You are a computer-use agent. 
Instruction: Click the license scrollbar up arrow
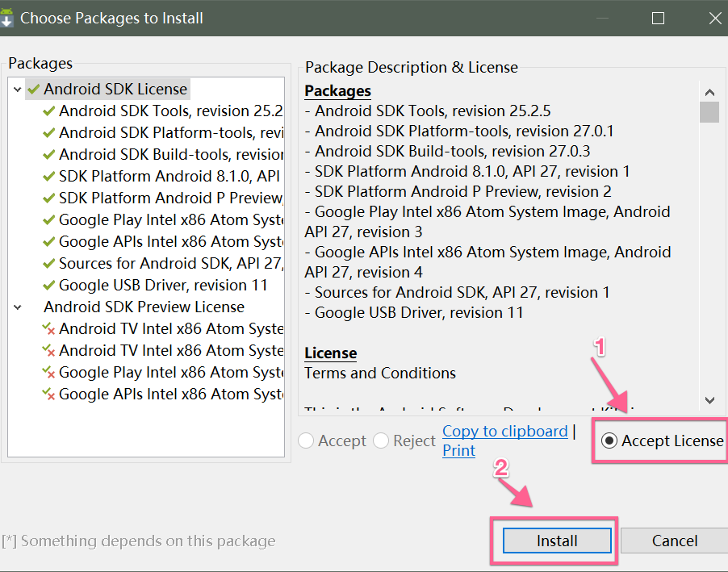(709, 93)
